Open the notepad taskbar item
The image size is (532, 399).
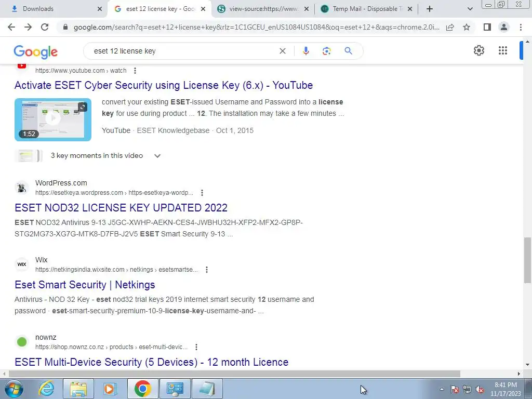(207, 389)
